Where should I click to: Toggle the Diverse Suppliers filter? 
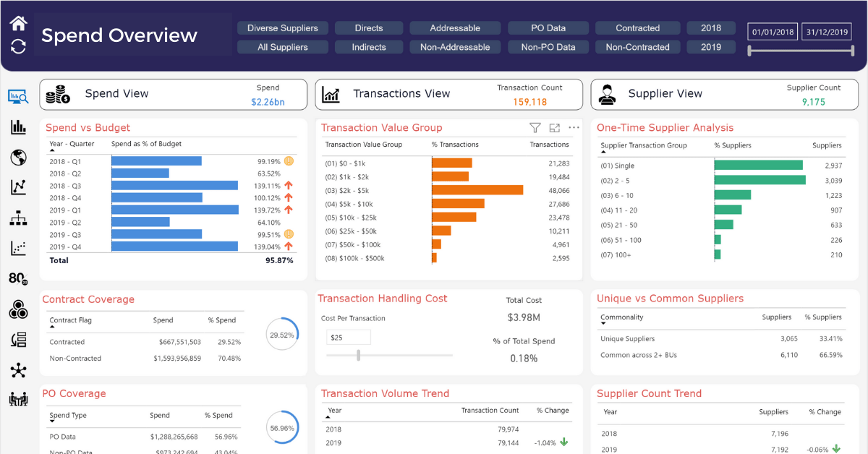click(x=283, y=27)
